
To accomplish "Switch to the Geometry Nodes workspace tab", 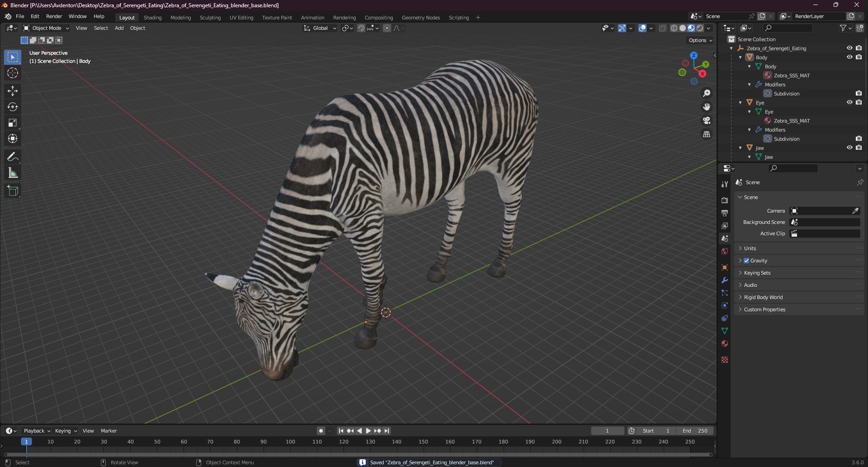I will [x=420, y=18].
